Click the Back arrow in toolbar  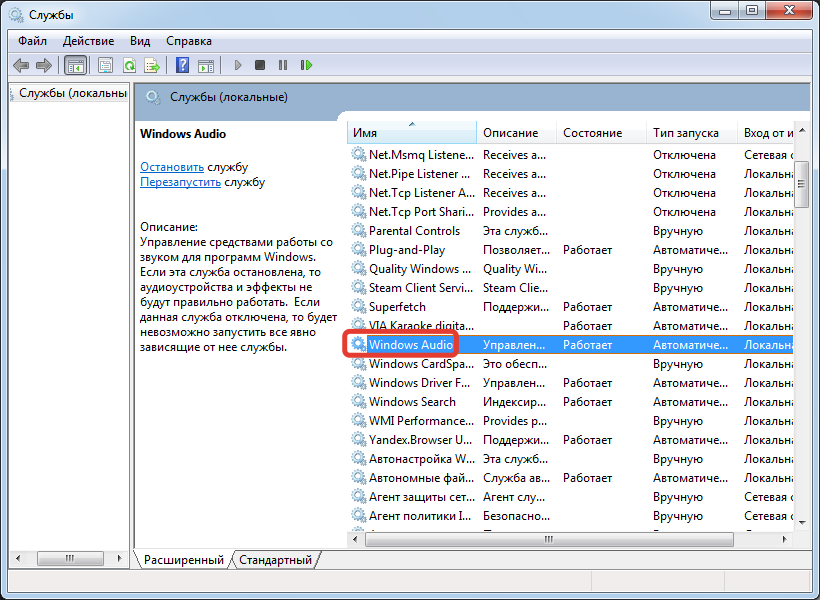click(21, 65)
